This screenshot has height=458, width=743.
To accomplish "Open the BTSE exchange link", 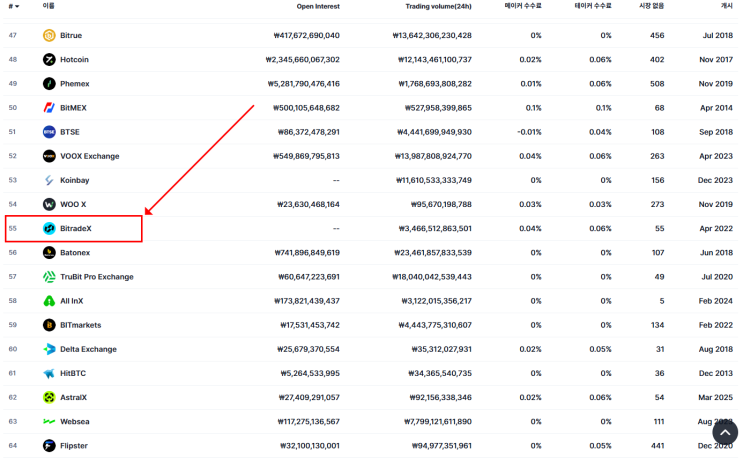I will coord(70,132).
